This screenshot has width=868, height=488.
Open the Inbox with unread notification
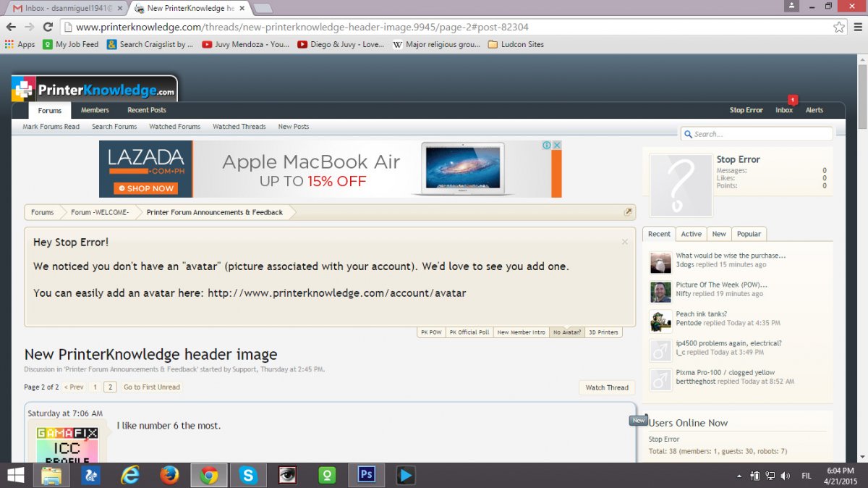[x=784, y=110]
